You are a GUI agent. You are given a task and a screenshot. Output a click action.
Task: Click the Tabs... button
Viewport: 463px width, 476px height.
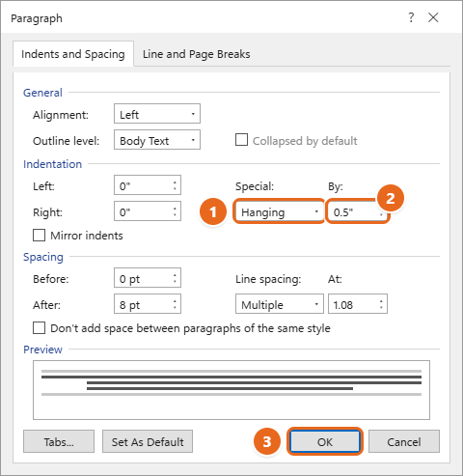pos(59,441)
